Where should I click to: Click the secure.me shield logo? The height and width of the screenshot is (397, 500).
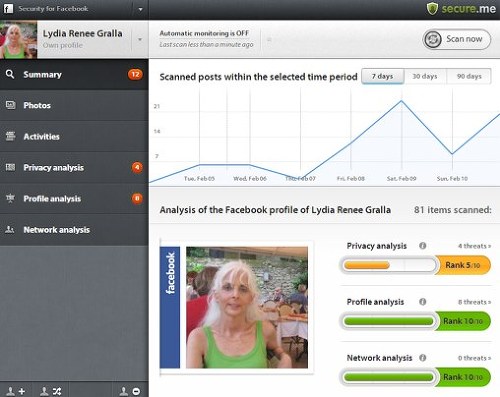432,9
